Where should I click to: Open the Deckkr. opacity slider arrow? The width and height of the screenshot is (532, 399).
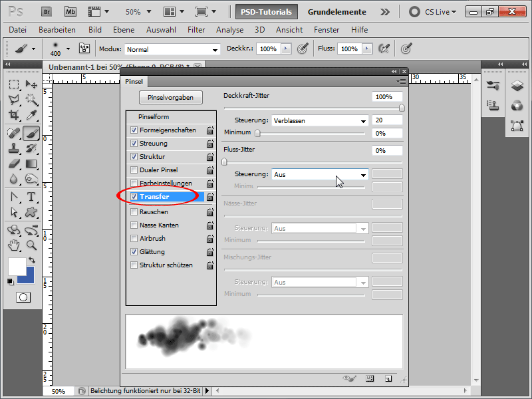(286, 49)
